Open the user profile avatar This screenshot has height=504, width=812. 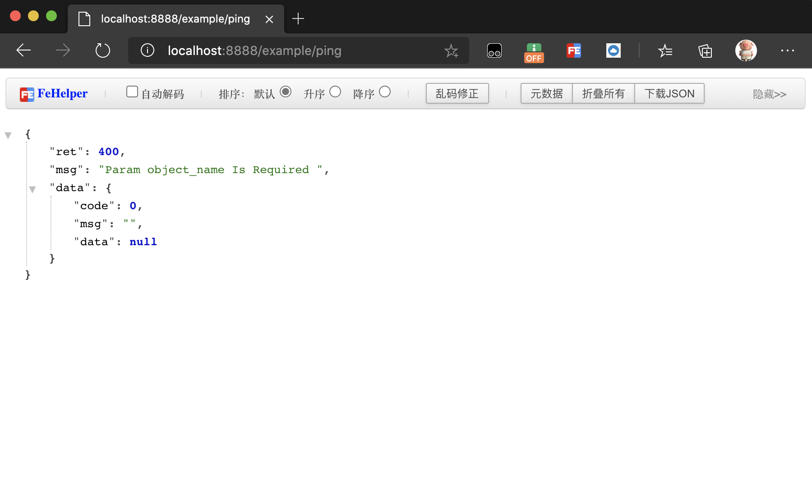coord(746,50)
